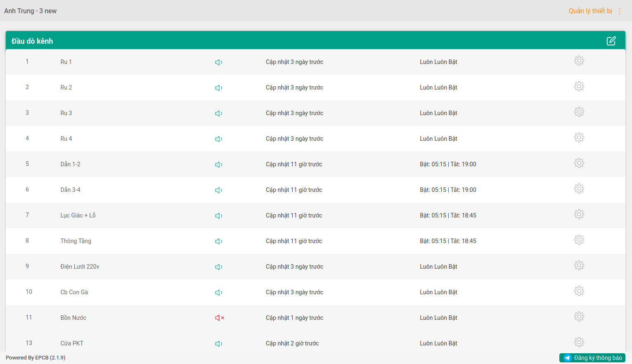Toggle speaker alert for Ru 3
632x364 pixels.
[x=219, y=113]
